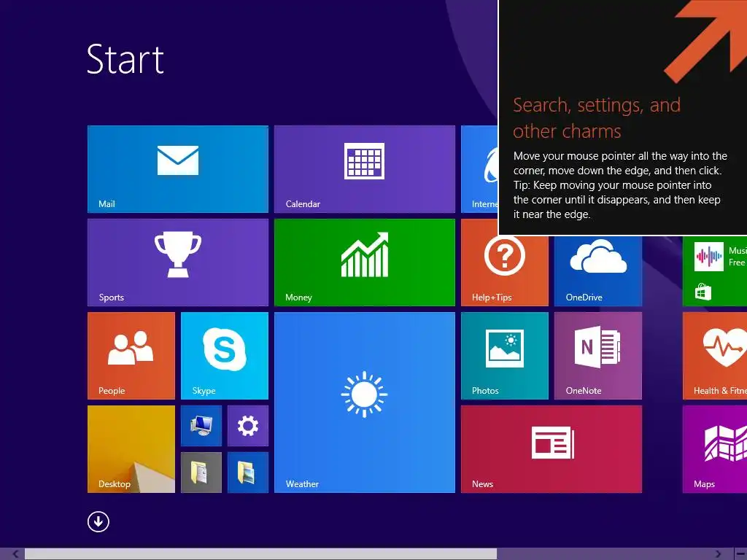Click the "Search, settings, and other charms" heading
Viewport: 747px width, 560px height.
pos(597,117)
